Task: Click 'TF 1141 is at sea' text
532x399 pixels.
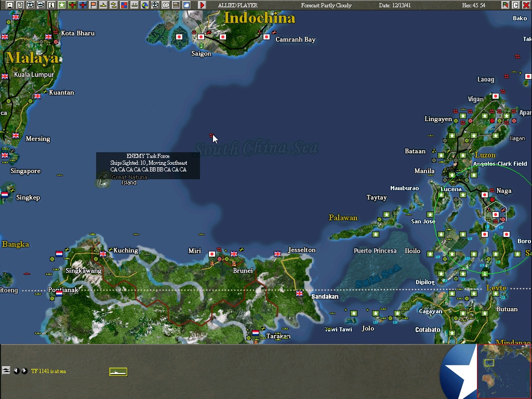Action: pyautogui.click(x=48, y=371)
